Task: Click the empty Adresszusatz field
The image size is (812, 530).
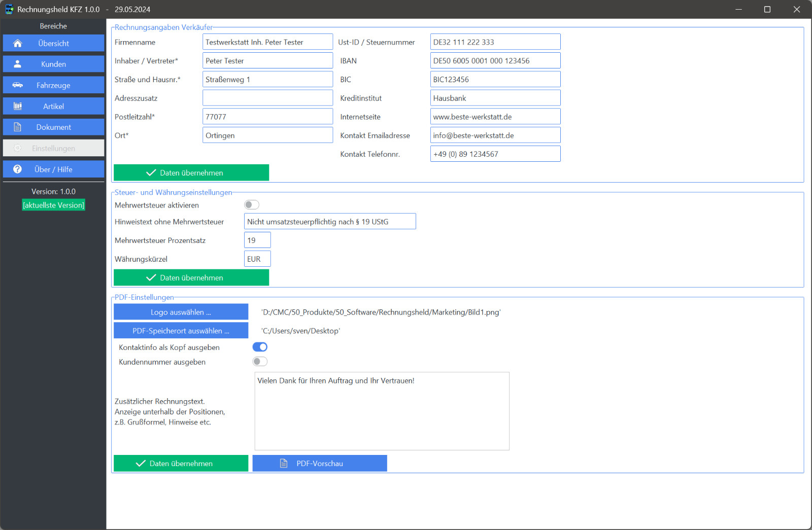Action: 267,98
